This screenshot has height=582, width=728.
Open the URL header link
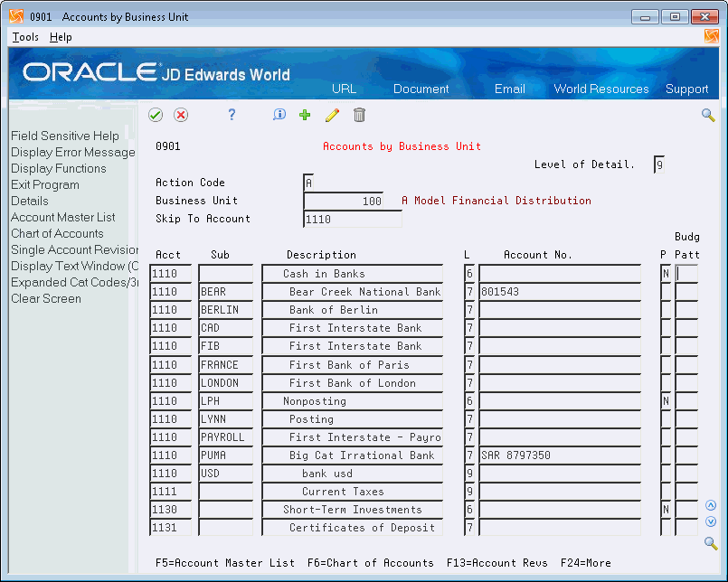click(344, 89)
